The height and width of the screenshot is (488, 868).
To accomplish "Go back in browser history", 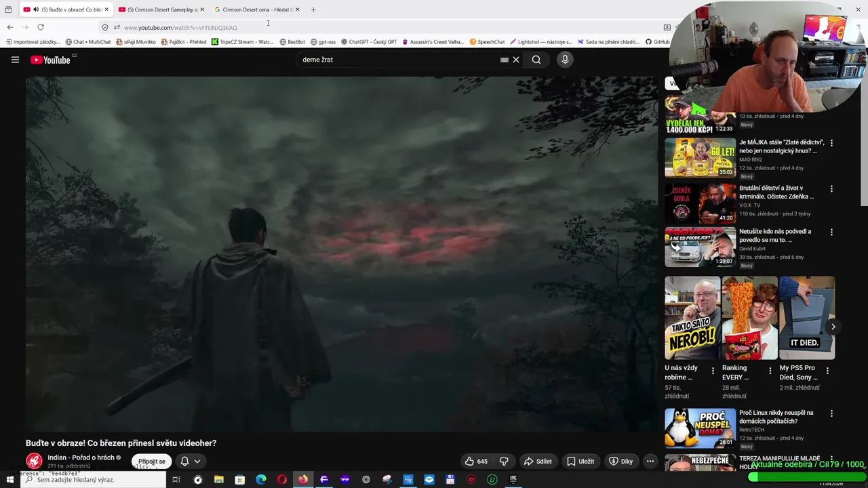I will pyautogui.click(x=10, y=27).
